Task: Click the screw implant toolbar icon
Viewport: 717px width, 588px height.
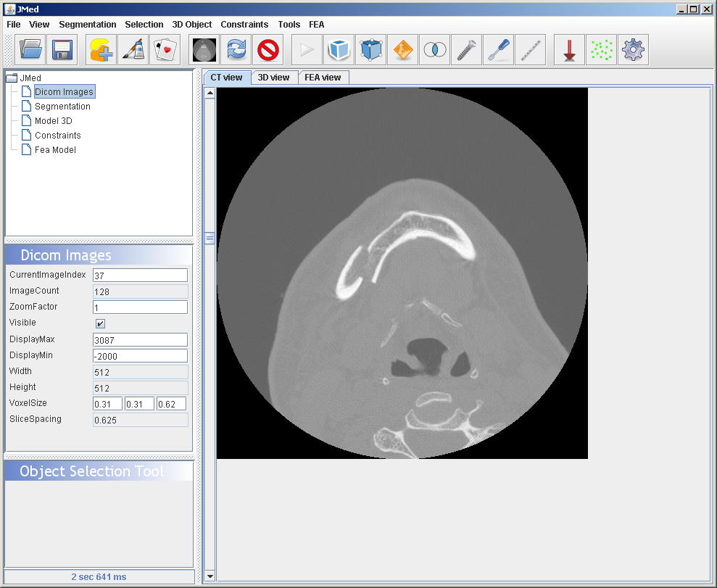Action: (x=466, y=50)
